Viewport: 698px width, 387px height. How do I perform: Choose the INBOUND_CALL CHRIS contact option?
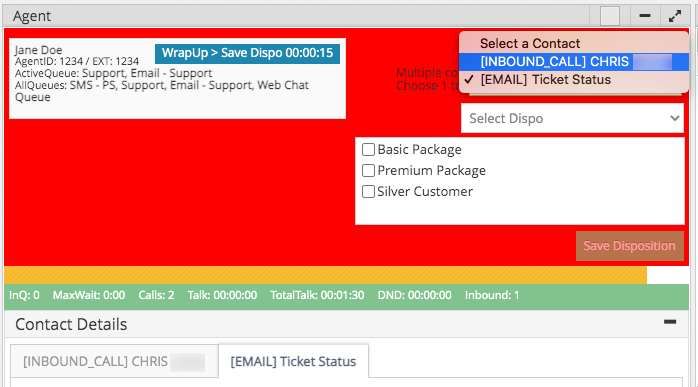click(x=574, y=61)
